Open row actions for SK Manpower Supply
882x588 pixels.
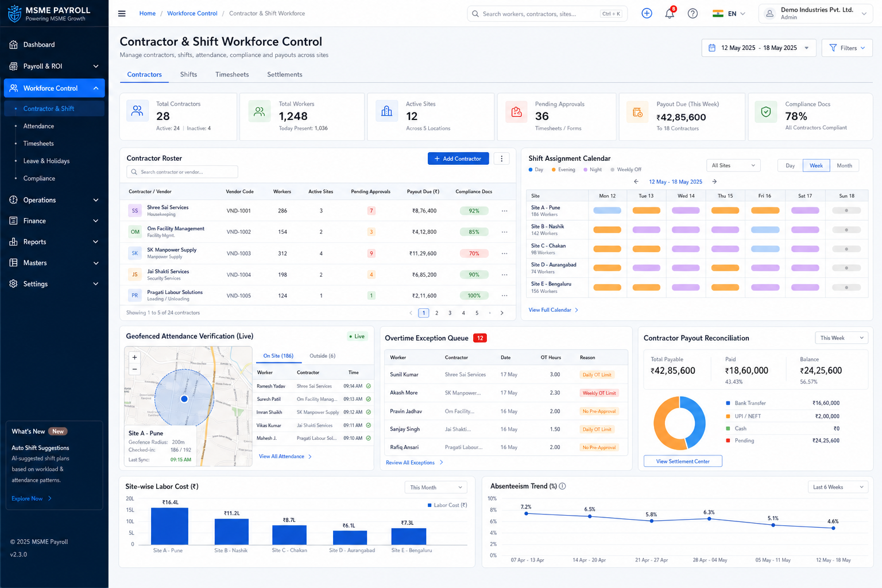pos(504,253)
